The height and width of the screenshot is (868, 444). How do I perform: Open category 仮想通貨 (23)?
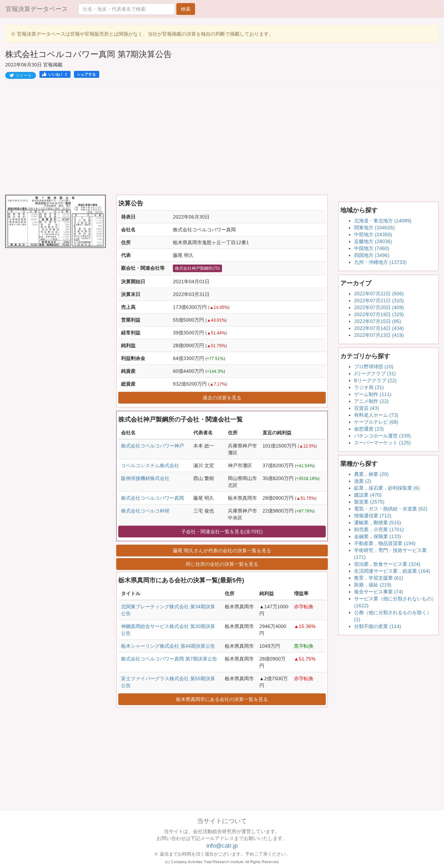coord(369,429)
